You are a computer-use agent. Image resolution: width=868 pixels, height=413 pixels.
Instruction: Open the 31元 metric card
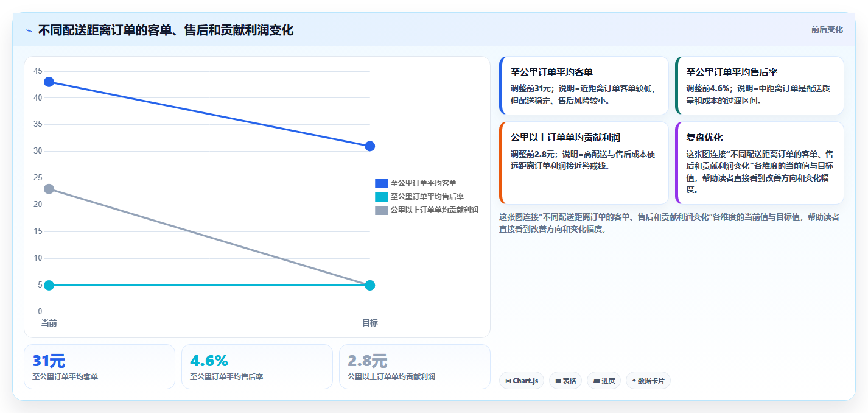tap(99, 367)
